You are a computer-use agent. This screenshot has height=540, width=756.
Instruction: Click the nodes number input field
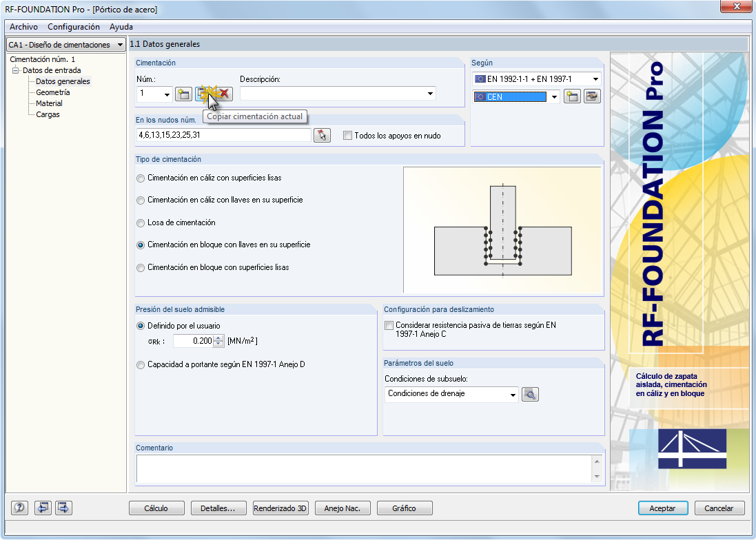tap(224, 136)
